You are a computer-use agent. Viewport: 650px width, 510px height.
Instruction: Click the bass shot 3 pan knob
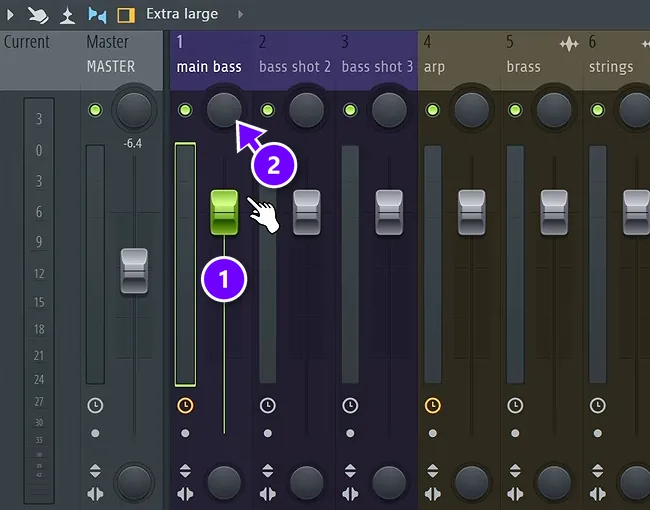389,110
